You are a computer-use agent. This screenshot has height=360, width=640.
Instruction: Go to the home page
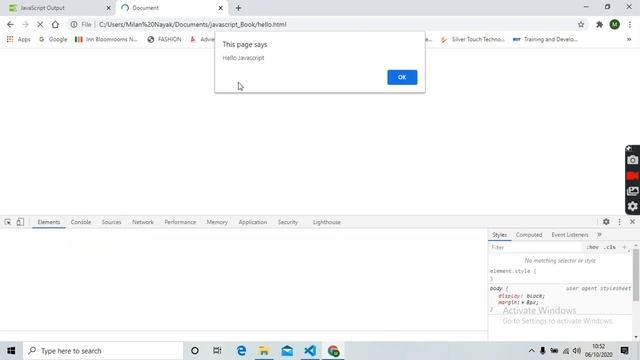click(x=55, y=24)
